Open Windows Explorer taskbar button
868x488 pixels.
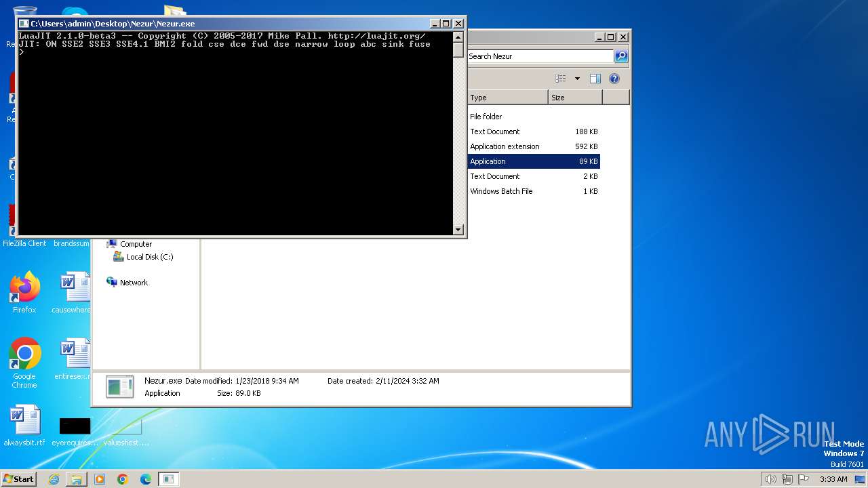(x=77, y=479)
